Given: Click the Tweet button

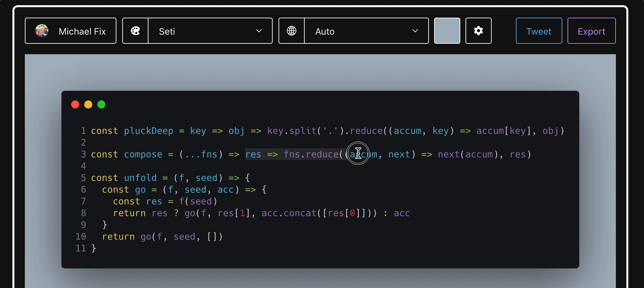Looking at the screenshot, I should 539,31.
